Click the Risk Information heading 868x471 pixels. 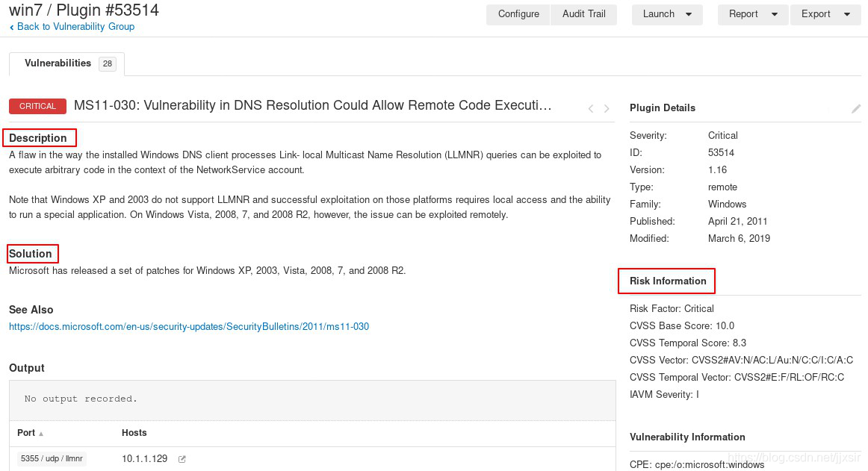click(x=668, y=281)
